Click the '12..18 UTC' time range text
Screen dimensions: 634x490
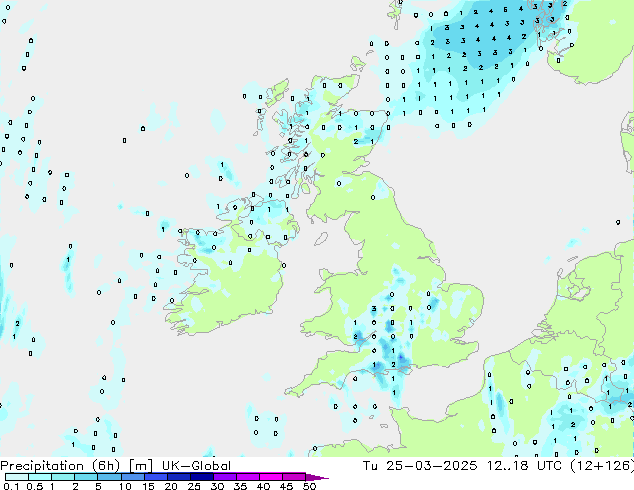(x=524, y=466)
